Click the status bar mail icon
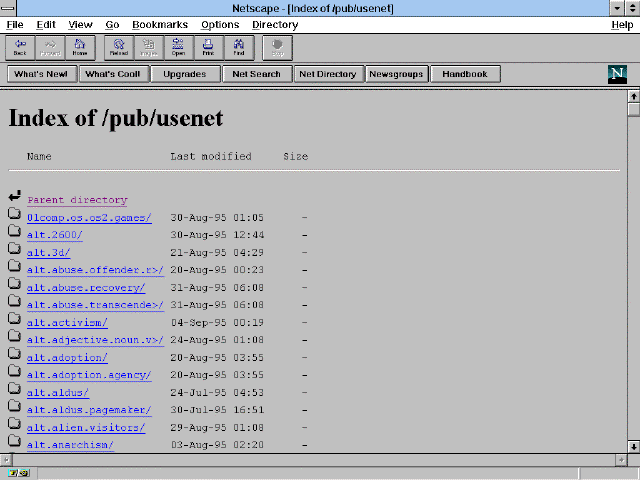This screenshot has width=640, height=480. 18,473
